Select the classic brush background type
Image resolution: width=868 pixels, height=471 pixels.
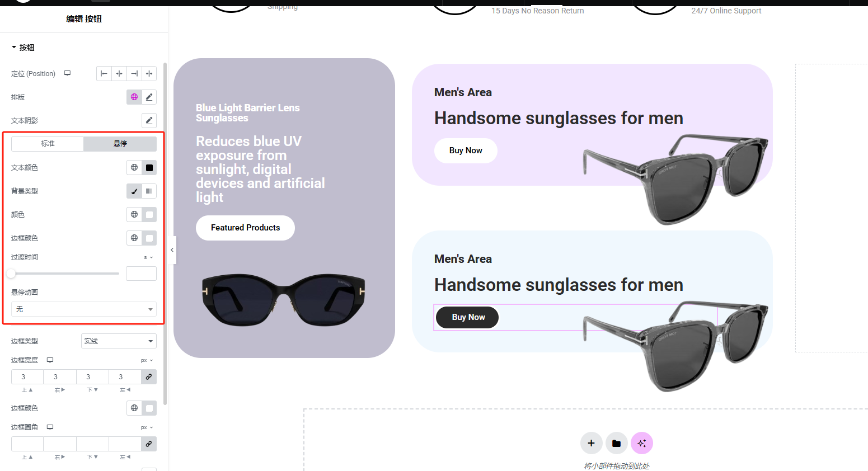[x=134, y=191]
